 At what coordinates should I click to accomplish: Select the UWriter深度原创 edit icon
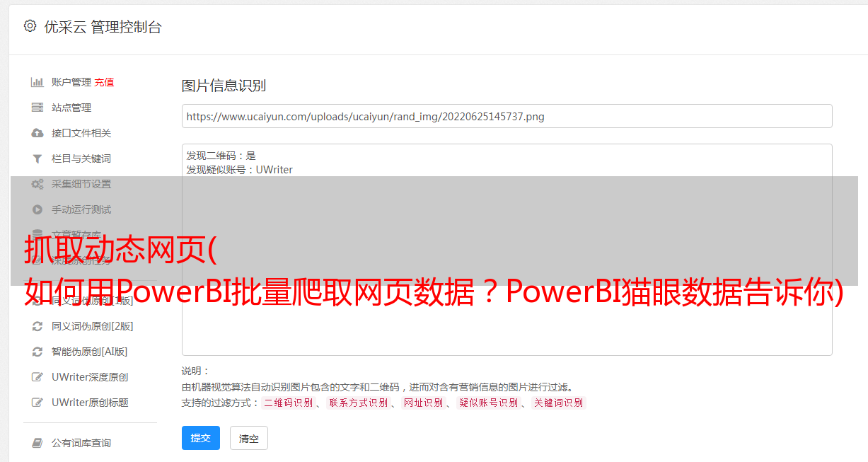pos(37,377)
